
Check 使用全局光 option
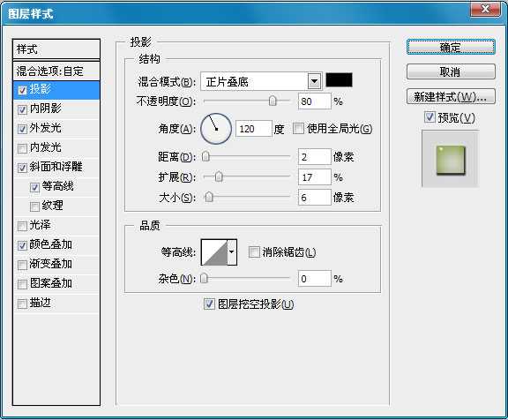298,128
